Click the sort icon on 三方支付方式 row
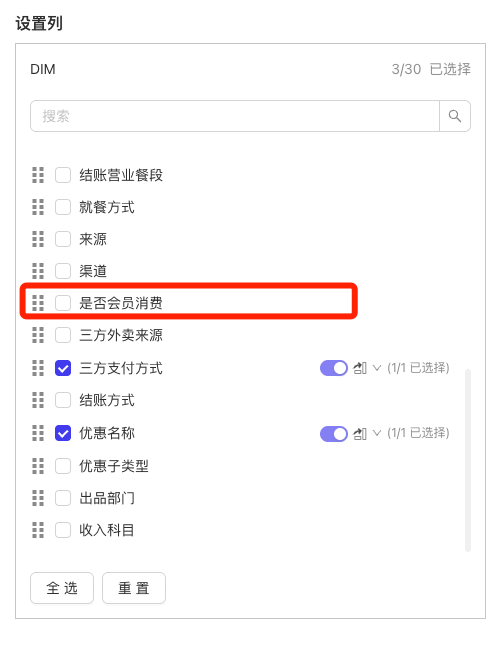Viewport: 490px width, 666px height. (x=360, y=368)
